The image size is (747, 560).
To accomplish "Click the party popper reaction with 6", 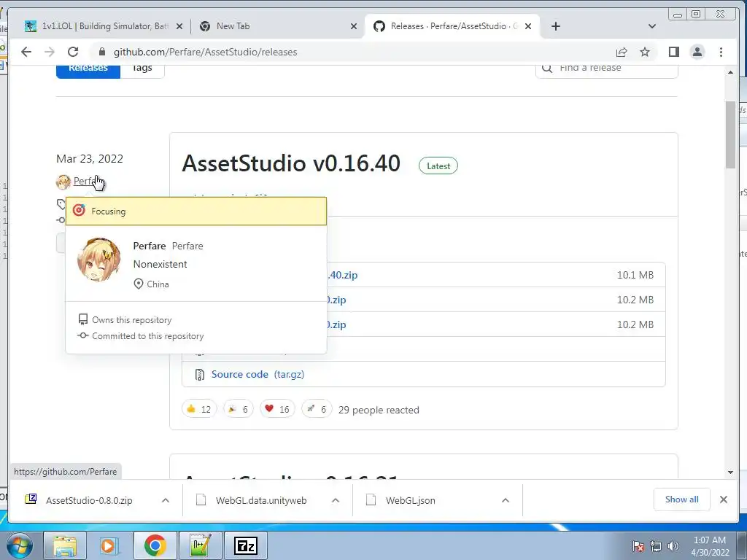I will click(x=239, y=409).
